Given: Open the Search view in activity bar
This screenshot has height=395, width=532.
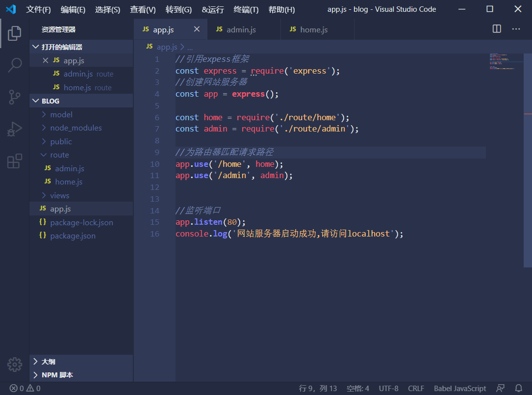Looking at the screenshot, I should pos(15,65).
